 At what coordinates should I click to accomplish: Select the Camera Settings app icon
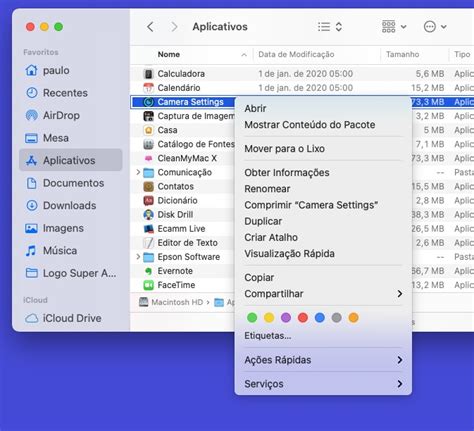(148, 102)
